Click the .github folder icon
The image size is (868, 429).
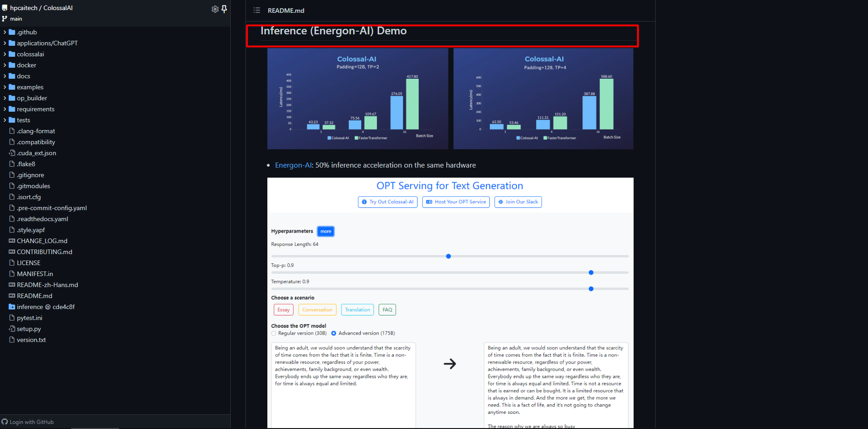click(x=12, y=32)
